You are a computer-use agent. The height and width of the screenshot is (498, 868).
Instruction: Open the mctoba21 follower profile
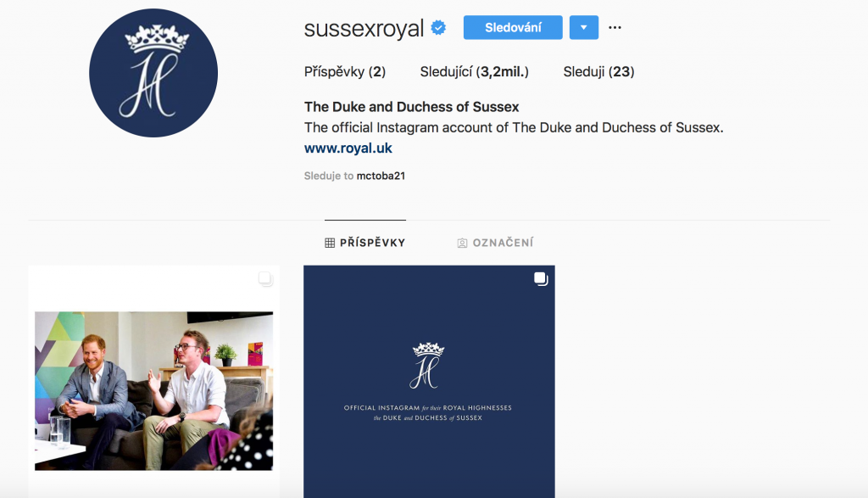381,176
